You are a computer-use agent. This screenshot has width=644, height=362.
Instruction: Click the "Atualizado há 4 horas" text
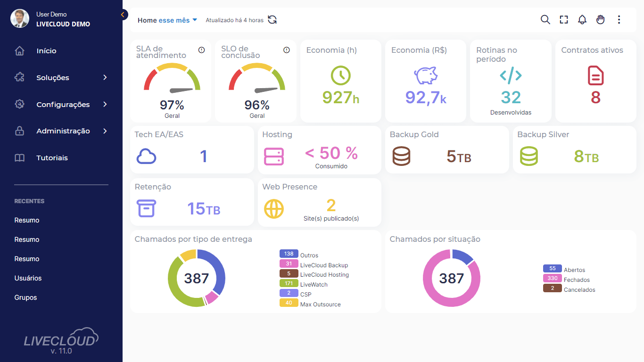pos(235,20)
